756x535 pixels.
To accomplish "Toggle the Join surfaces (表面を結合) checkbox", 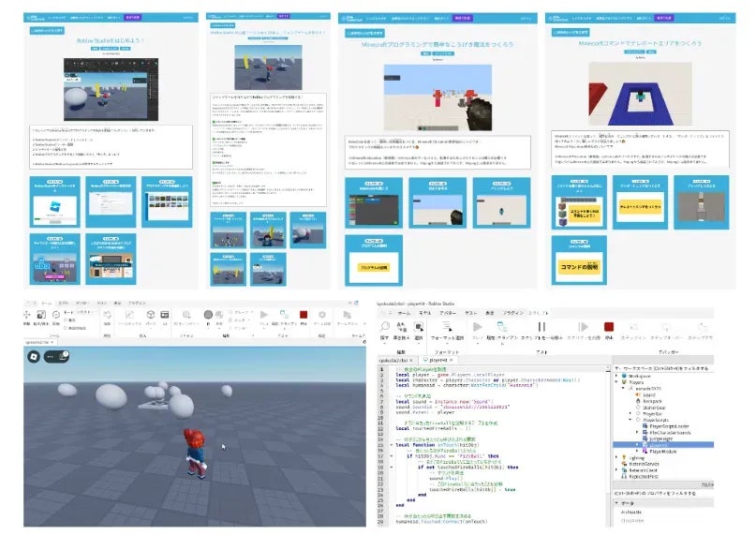I will click(x=66, y=328).
